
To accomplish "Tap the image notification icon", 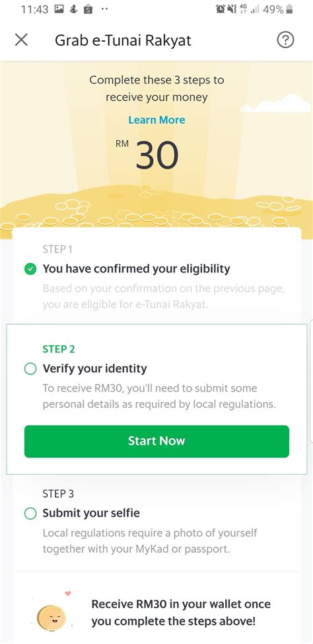I will 59,9.
